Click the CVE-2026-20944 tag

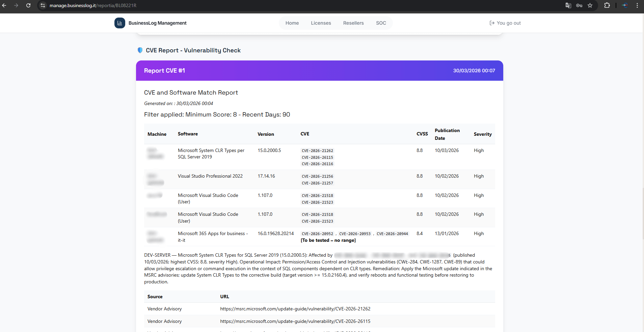pos(392,234)
